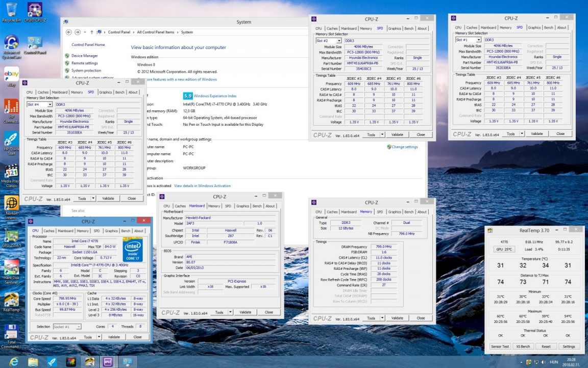This screenshot has width=588, height=368.
Task: Click the HUN language indicator in the tray
Action: click(x=554, y=362)
